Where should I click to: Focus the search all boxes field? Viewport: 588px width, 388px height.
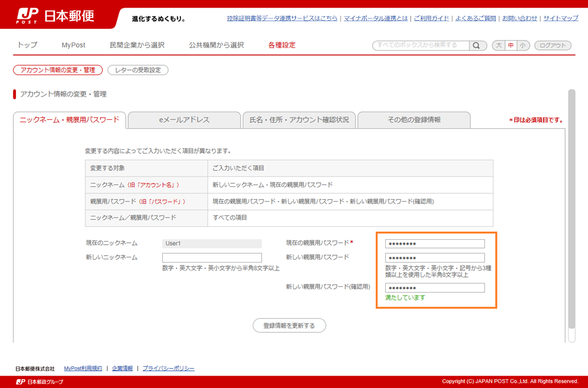click(x=421, y=45)
